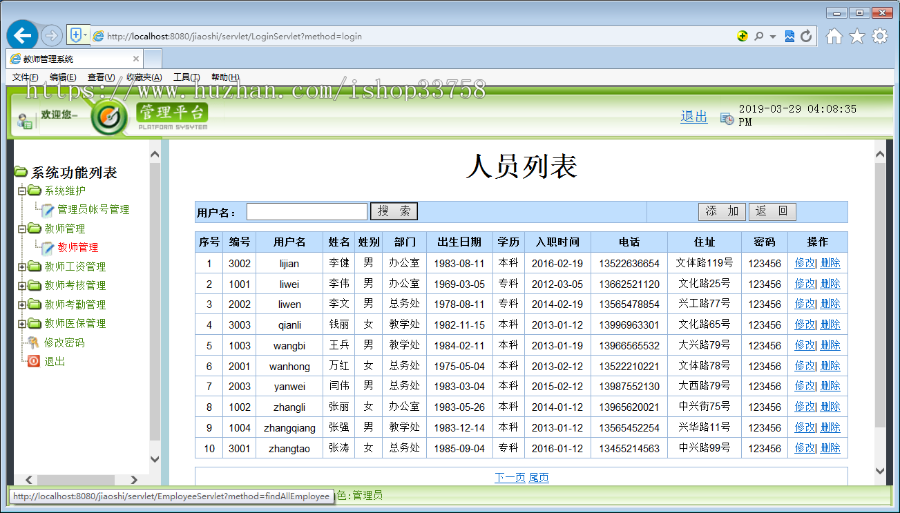Click 修改 link for qianli row
Image resolution: width=900 pixels, height=513 pixels.
pos(805,324)
